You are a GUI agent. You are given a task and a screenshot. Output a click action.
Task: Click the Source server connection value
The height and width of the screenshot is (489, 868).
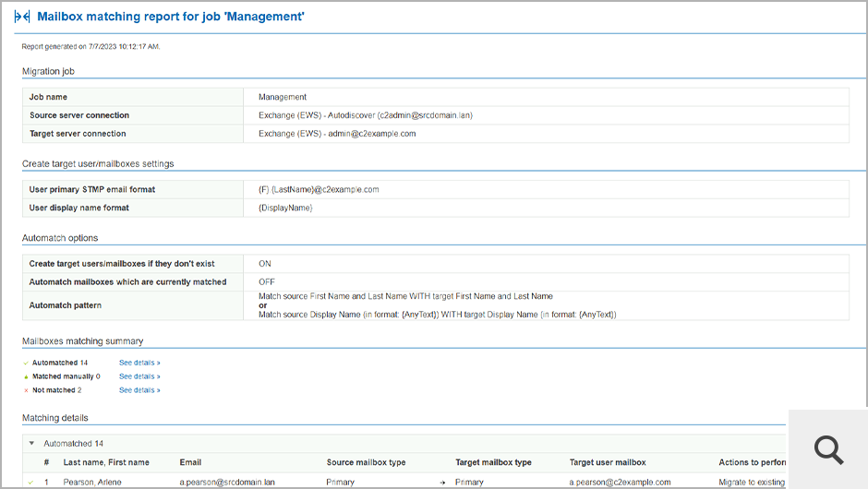(x=366, y=115)
